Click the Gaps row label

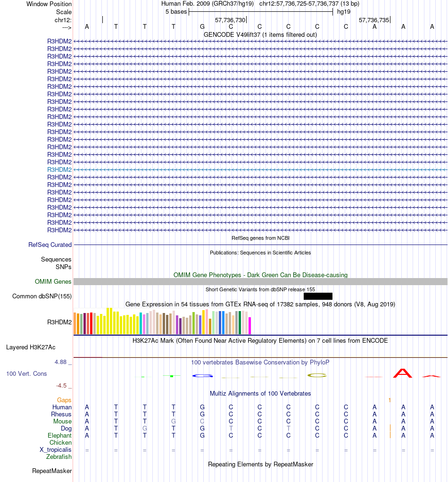pyautogui.click(x=64, y=400)
